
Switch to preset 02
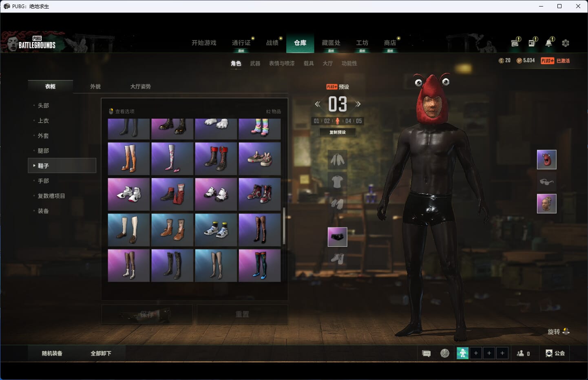point(327,121)
